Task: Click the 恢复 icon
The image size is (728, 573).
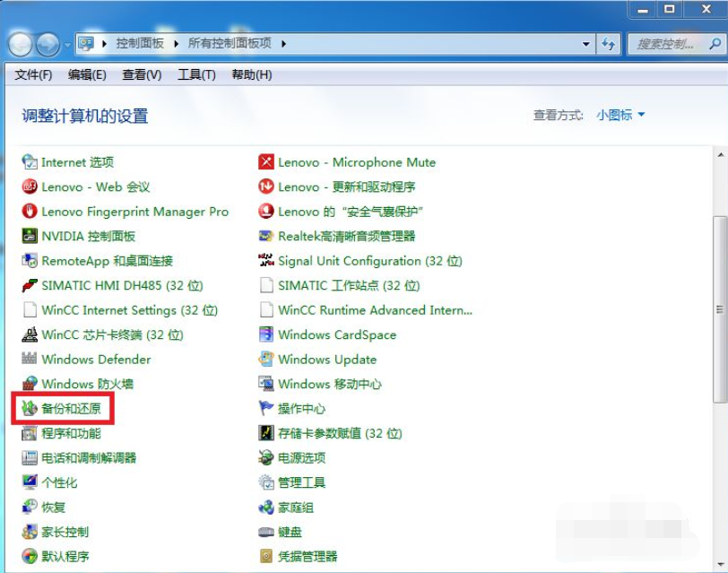Action: click(x=30, y=507)
